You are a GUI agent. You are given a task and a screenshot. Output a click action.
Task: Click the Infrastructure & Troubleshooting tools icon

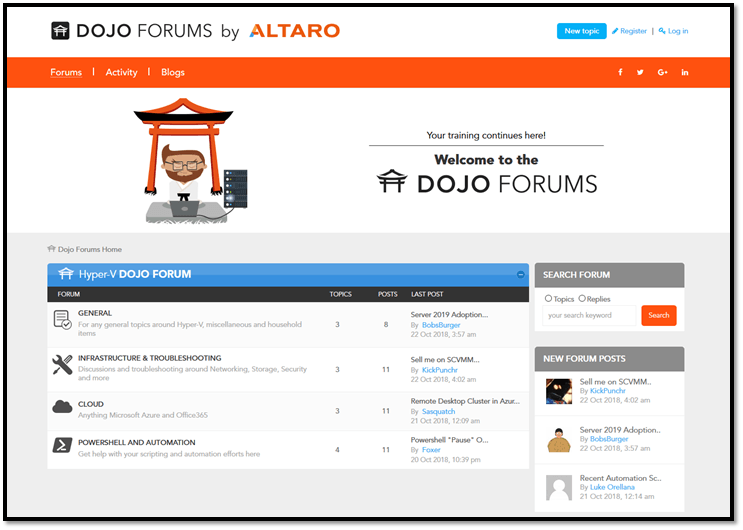coord(62,365)
